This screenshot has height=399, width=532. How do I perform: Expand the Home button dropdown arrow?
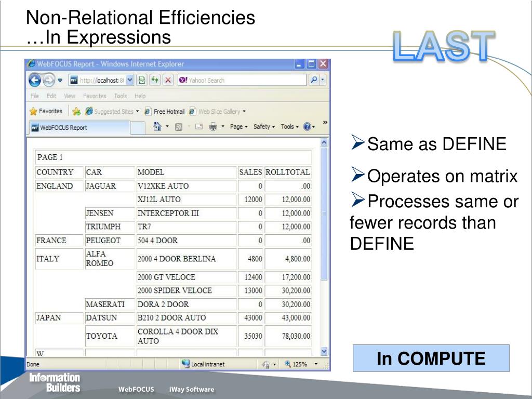click(x=167, y=127)
